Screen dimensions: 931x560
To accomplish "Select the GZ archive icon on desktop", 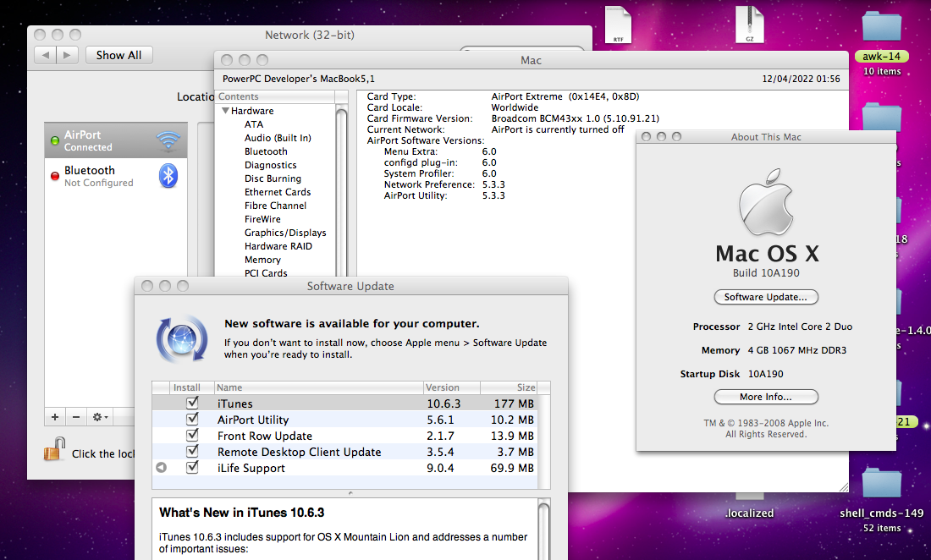I will coord(749,25).
